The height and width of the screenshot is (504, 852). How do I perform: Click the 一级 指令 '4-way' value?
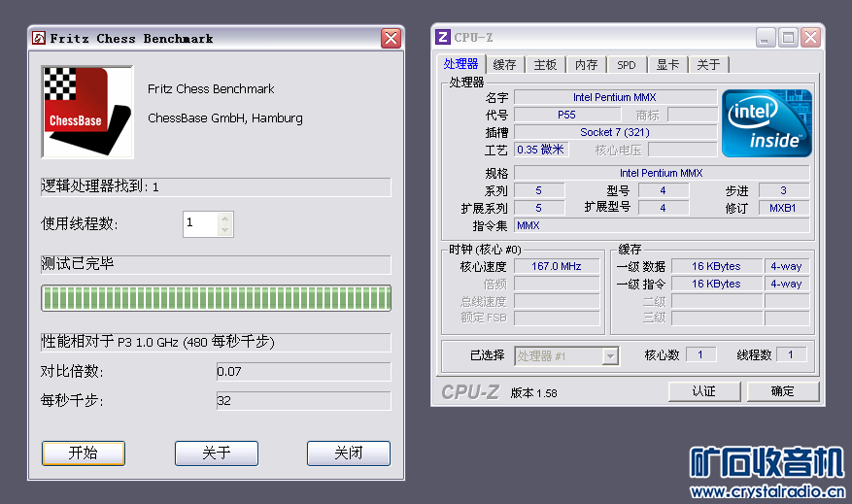click(x=786, y=284)
